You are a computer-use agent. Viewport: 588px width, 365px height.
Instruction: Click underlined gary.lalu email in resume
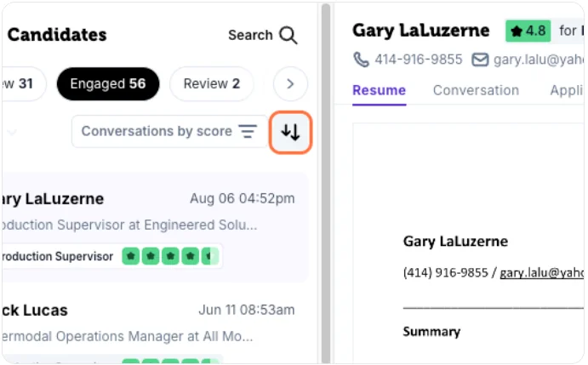coord(541,273)
